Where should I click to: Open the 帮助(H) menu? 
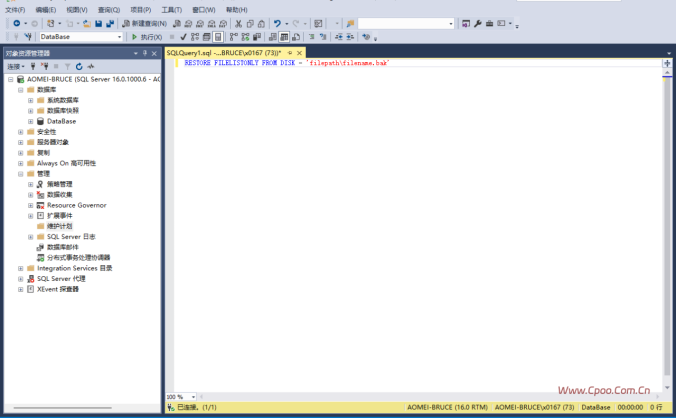tap(237, 9)
